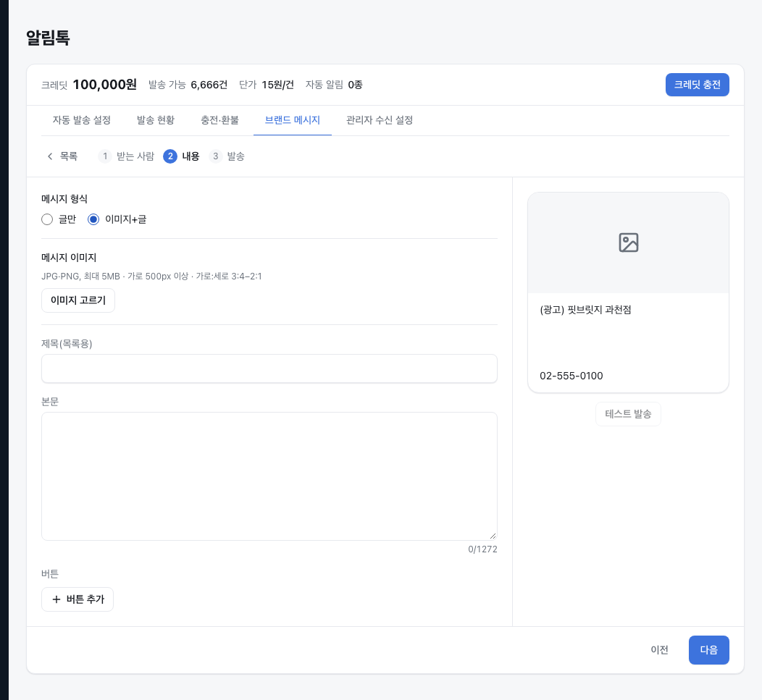Click the 내용 step label
The height and width of the screenshot is (700, 762).
[x=190, y=156]
